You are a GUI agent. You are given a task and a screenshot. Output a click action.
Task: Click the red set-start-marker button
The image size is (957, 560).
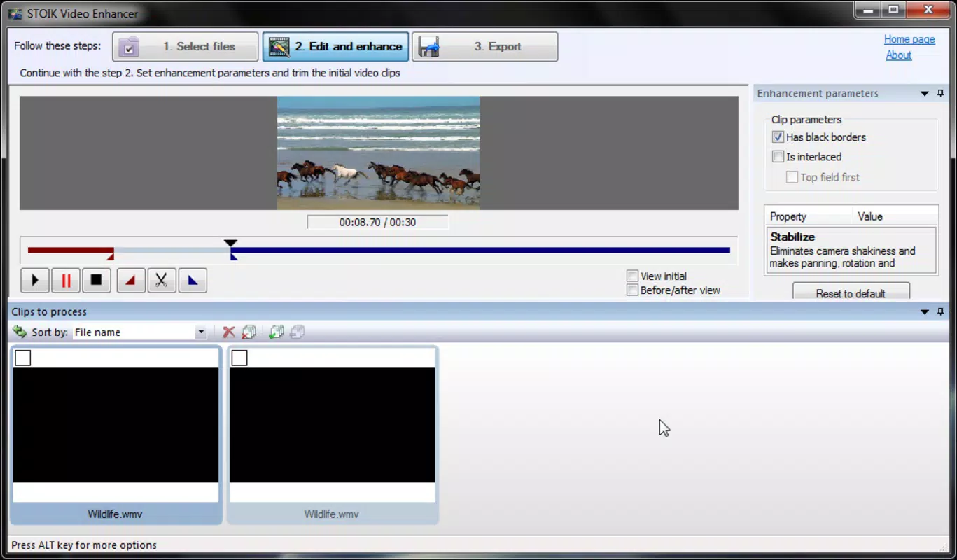131,281
